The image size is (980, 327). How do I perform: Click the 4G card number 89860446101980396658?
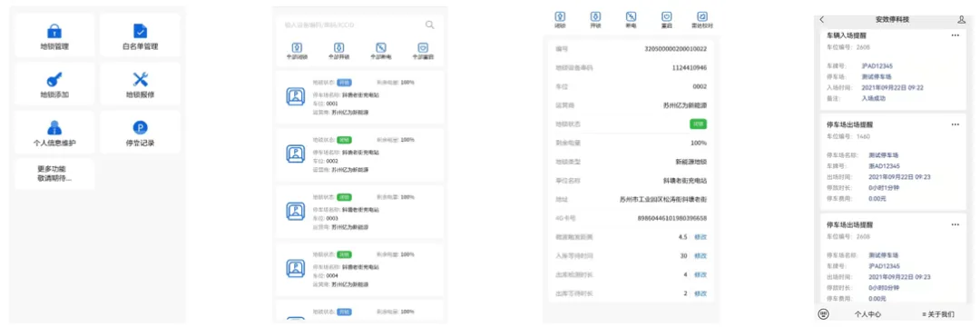[671, 218]
